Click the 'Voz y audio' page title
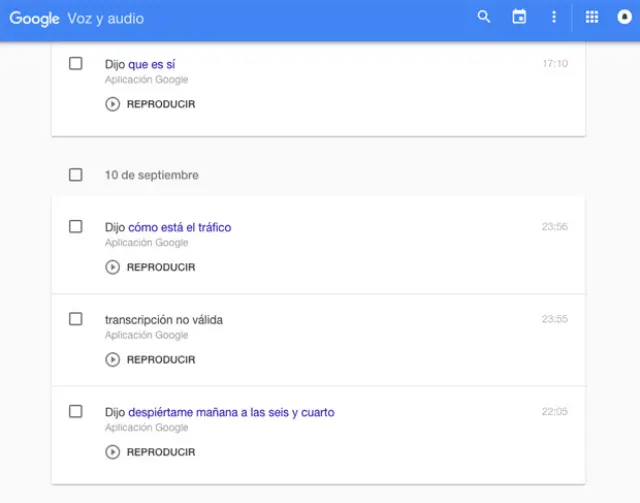The image size is (640, 503). click(x=106, y=18)
